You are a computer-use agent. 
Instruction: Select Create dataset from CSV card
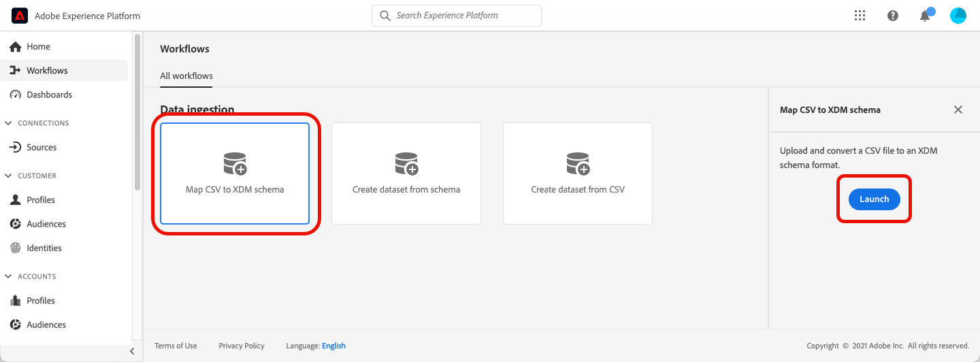coord(578,174)
